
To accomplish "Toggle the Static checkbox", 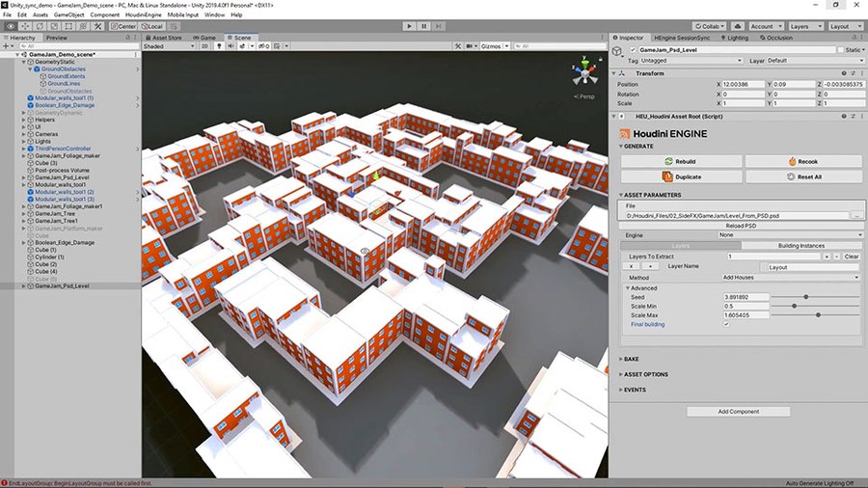I will (840, 50).
